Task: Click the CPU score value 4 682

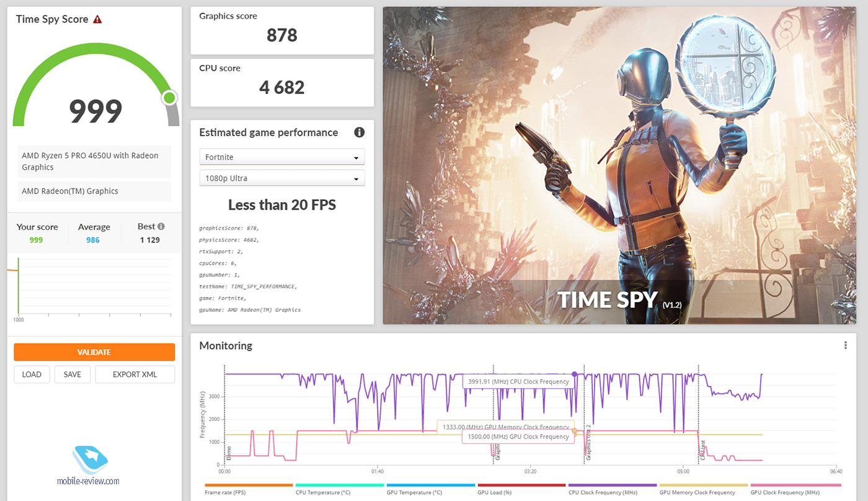Action: pos(282,87)
